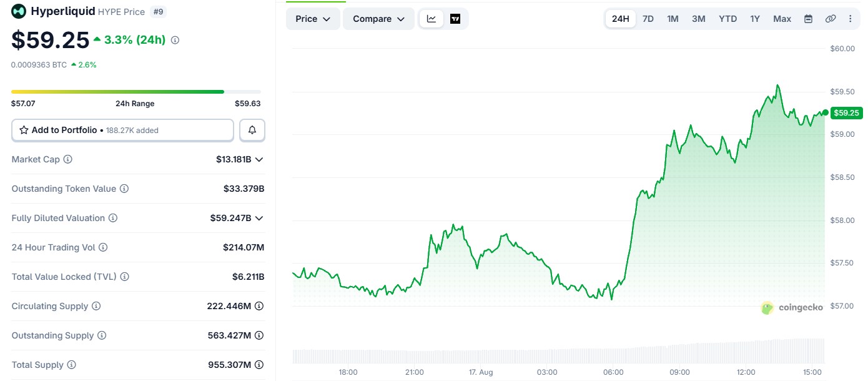Screen dimensions: 868x381
Task: Open the Compare dropdown
Action: [x=379, y=19]
